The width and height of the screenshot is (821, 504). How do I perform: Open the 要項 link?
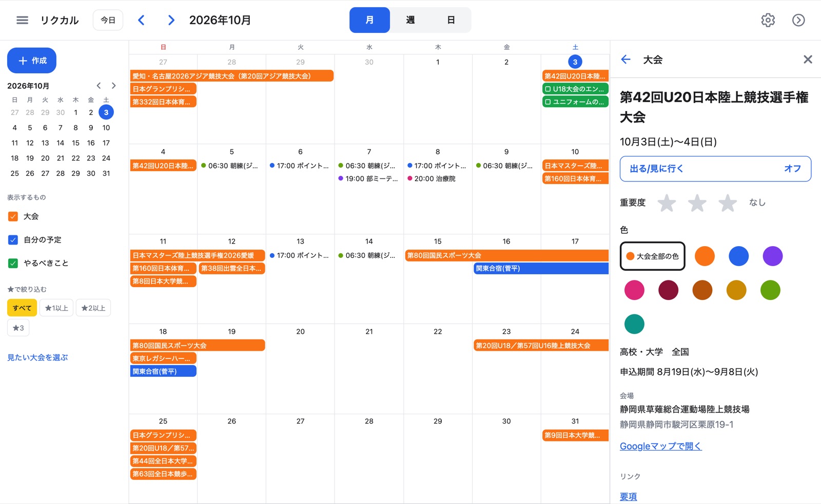tap(628, 496)
